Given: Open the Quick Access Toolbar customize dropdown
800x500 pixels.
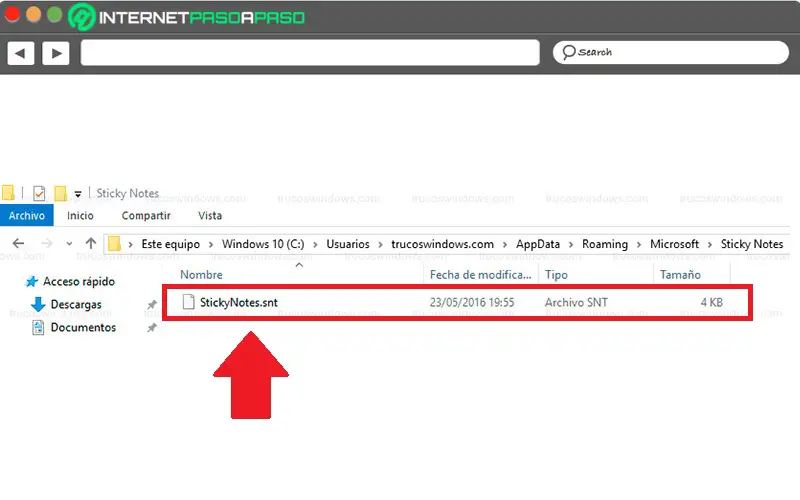Looking at the screenshot, I should pos(78,194).
